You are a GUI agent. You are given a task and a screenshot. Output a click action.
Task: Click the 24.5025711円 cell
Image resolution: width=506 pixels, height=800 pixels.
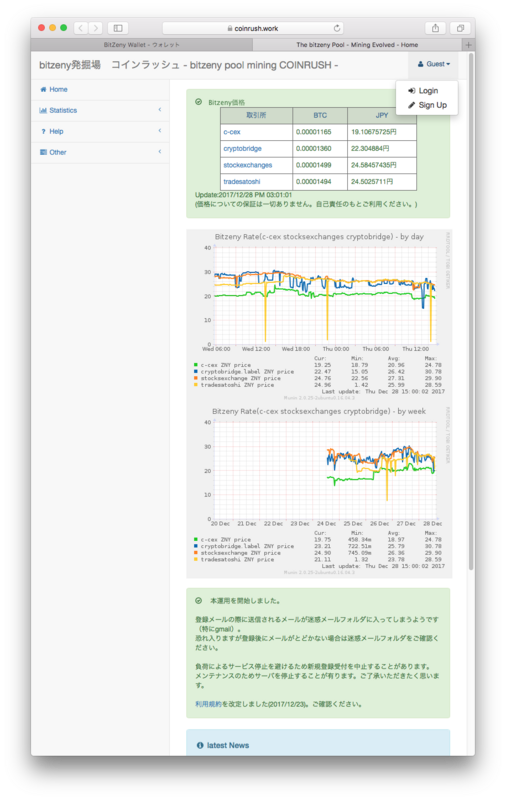pos(382,182)
